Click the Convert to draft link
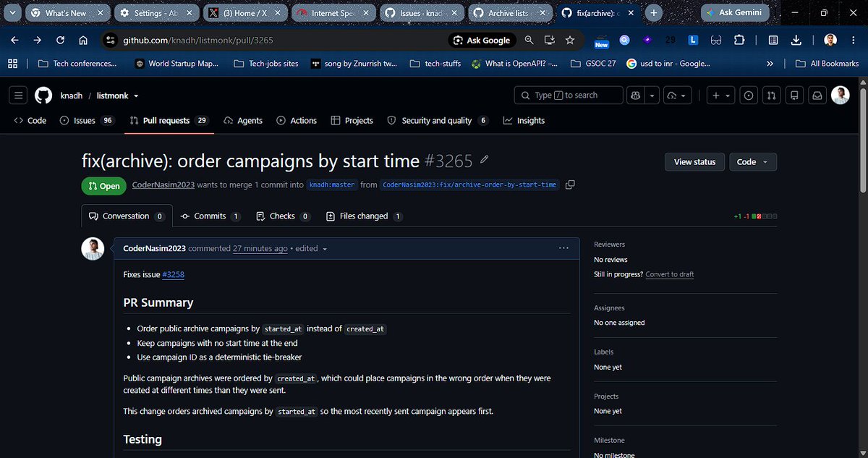Screen dimensions: 868x458 pyautogui.click(x=670, y=274)
